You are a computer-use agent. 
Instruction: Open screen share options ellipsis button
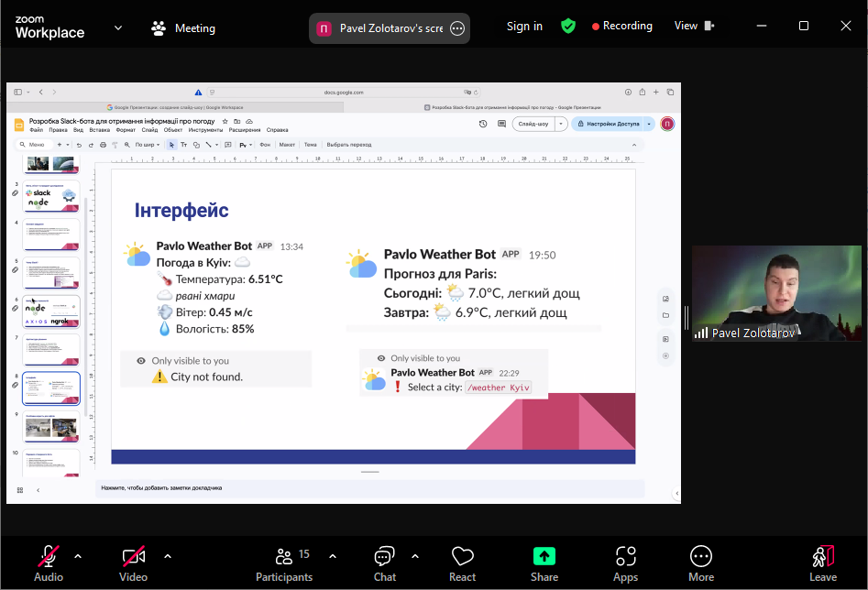pyautogui.click(x=457, y=28)
